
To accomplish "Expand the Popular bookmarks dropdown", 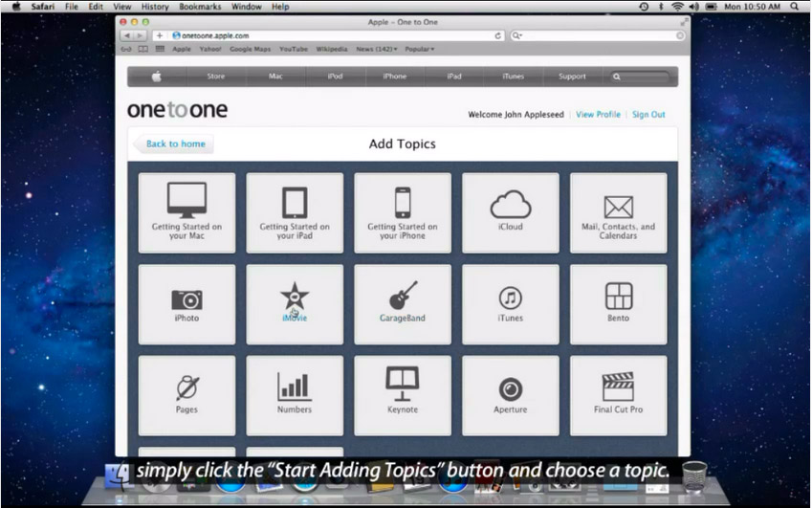I will click(x=420, y=49).
